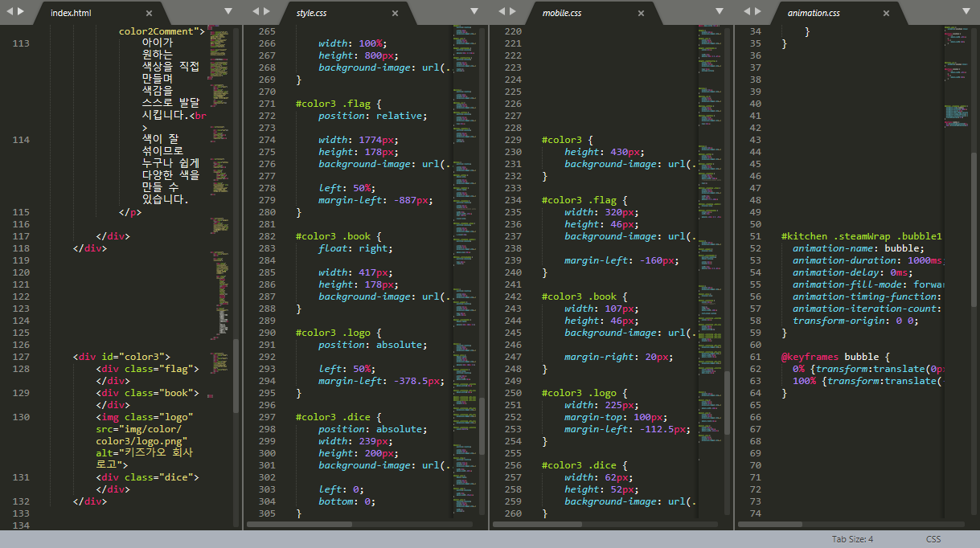
Task: Click line number 229 in mobile.css gutter
Action: (512, 140)
